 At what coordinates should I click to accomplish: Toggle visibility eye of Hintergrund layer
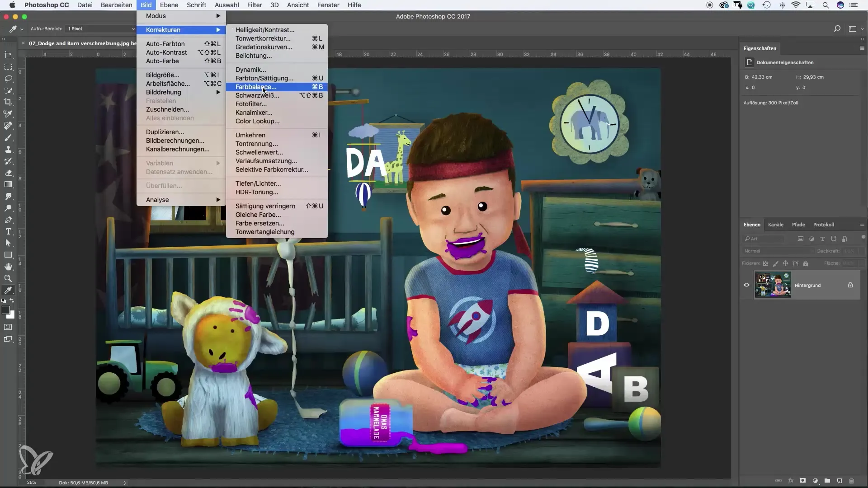pos(746,285)
